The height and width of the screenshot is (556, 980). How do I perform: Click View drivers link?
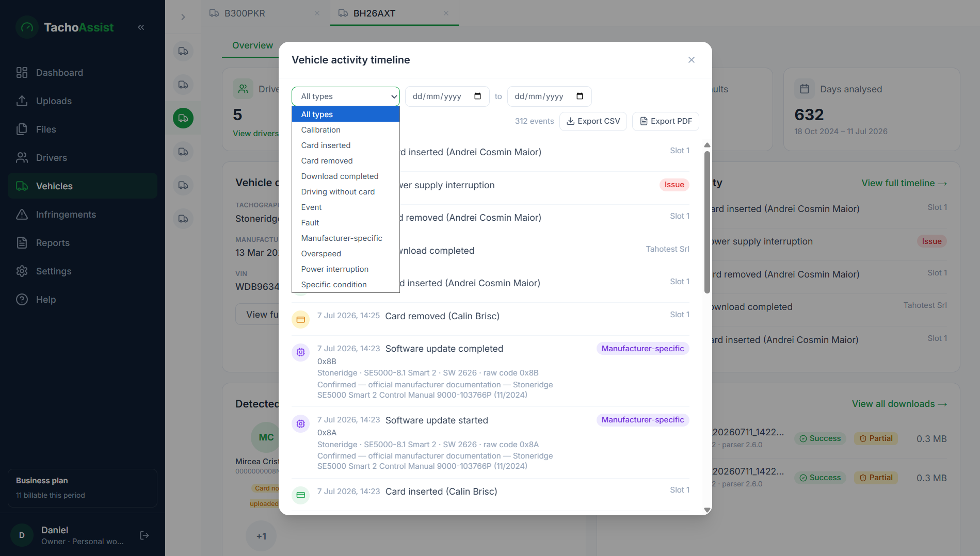pos(255,134)
